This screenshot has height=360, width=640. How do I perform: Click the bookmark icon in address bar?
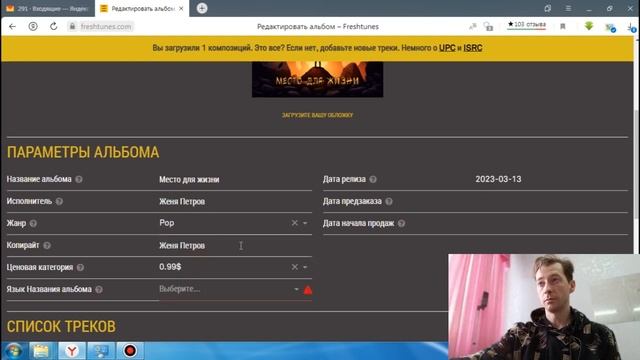563,27
